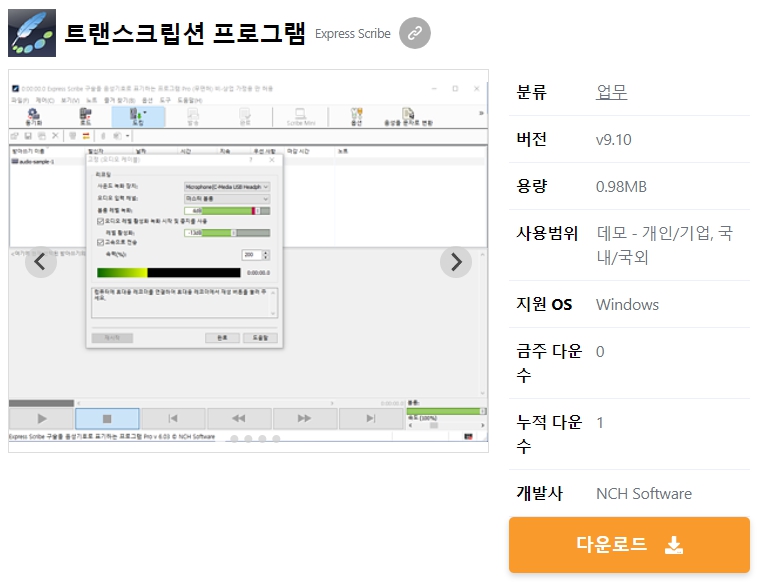Adjust the -13dB activation level slider
Viewport: 758px width, 582px height.
tap(227, 233)
